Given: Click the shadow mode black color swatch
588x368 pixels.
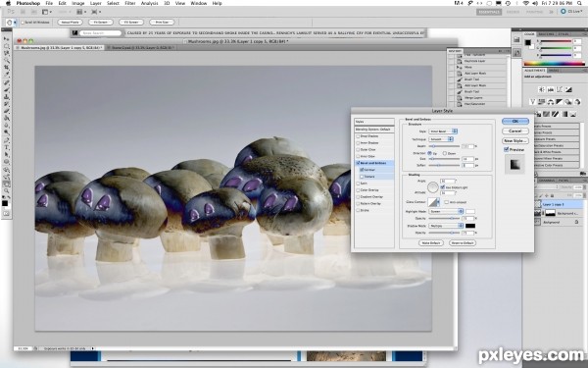Looking at the screenshot, I should pos(470,226).
